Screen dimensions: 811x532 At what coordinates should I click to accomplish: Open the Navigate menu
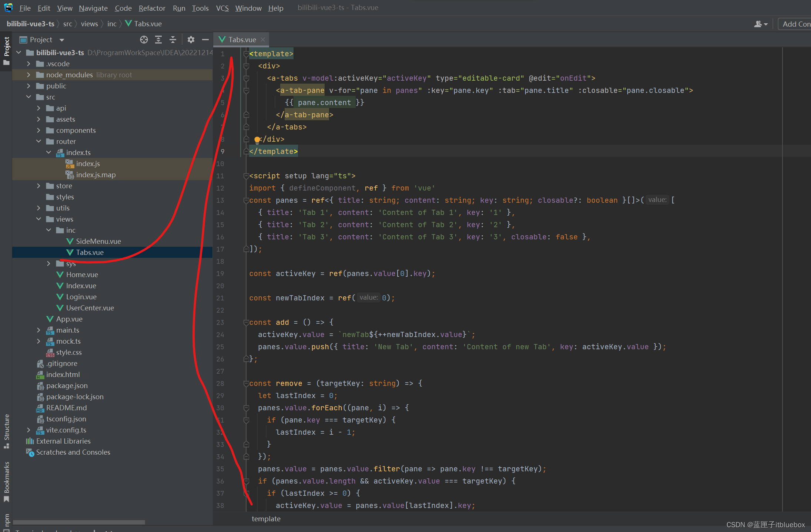pyautogui.click(x=93, y=8)
